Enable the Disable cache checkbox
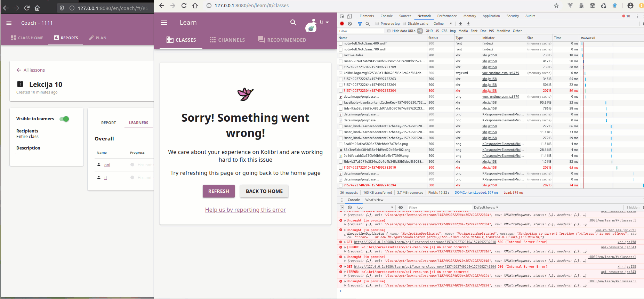Image resolution: width=644 pixels, height=299 pixels. [404, 24]
